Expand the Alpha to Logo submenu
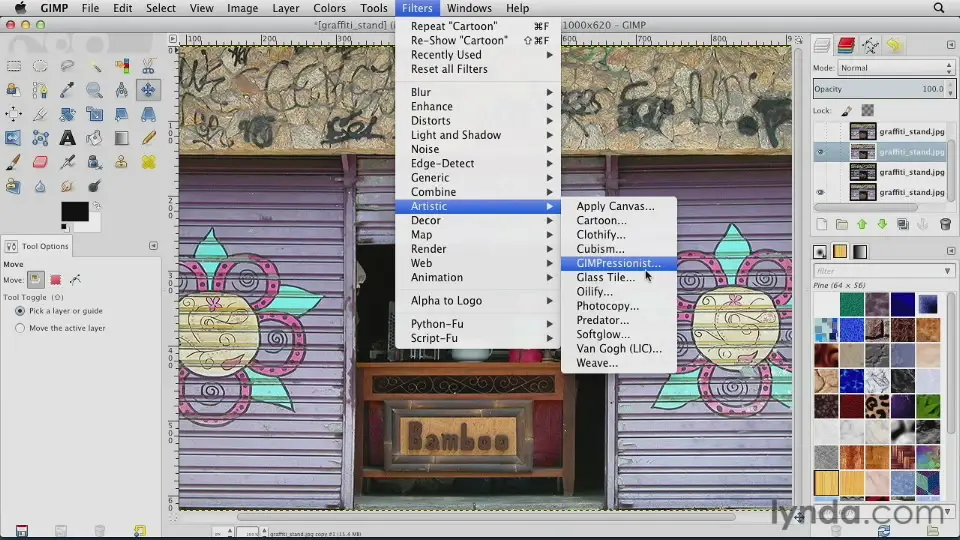The height and width of the screenshot is (540, 960). [478, 301]
